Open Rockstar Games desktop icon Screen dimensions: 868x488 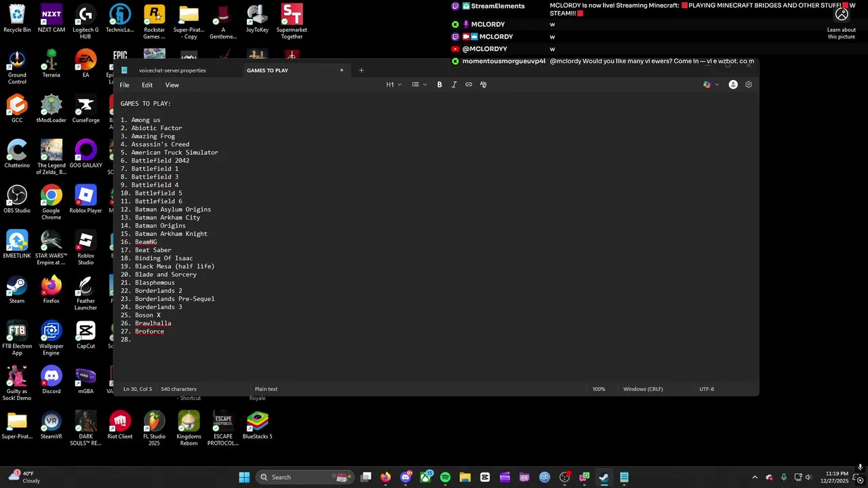point(154,22)
